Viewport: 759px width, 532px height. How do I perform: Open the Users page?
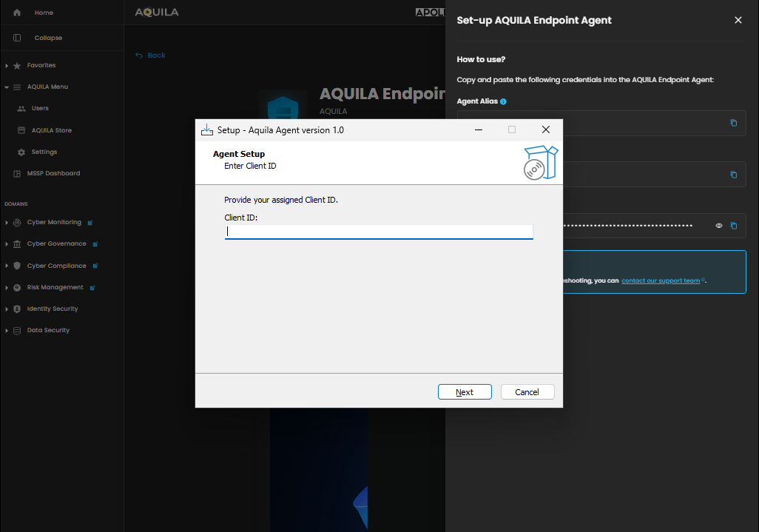(x=40, y=108)
